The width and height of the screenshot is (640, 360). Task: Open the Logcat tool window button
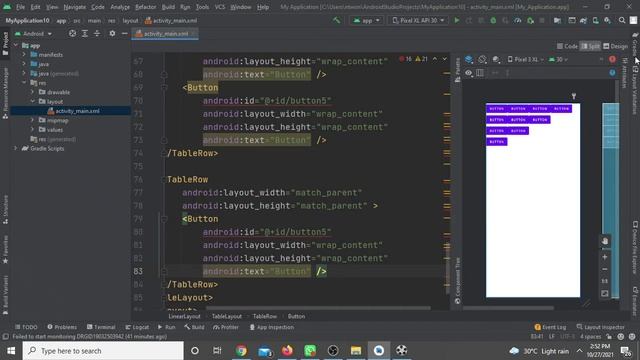(137, 327)
